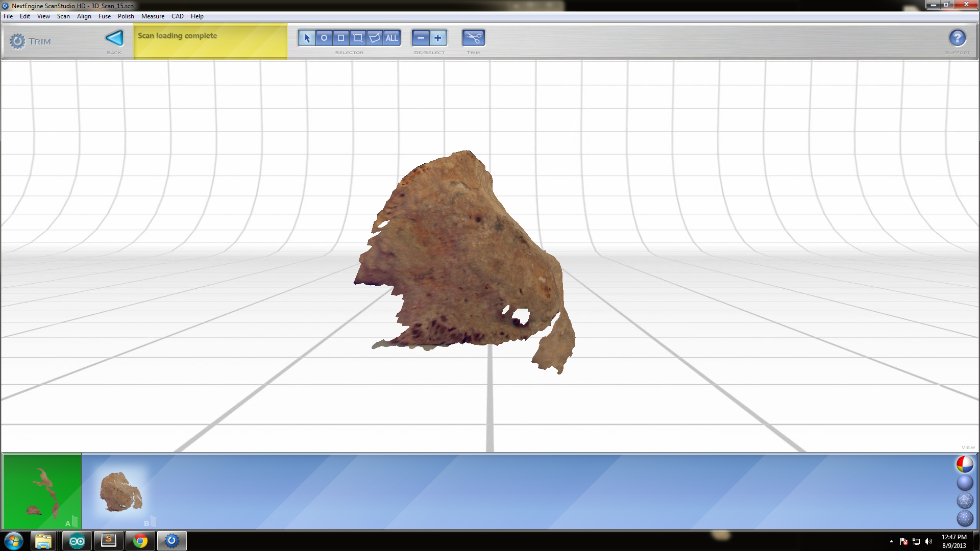Open the Align menu
The height and width of the screenshot is (551, 980).
(84, 16)
